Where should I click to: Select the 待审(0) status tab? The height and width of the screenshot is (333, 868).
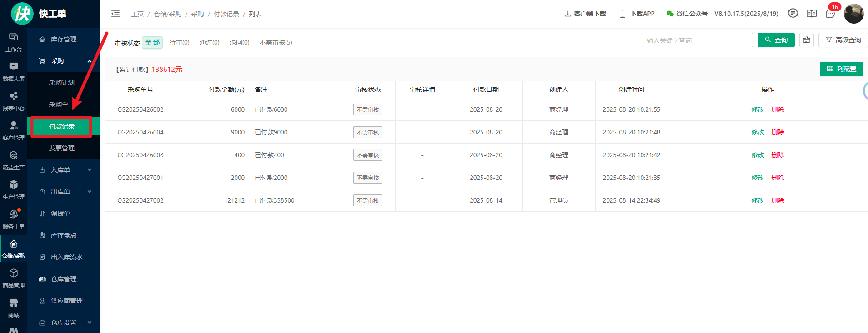pos(179,42)
